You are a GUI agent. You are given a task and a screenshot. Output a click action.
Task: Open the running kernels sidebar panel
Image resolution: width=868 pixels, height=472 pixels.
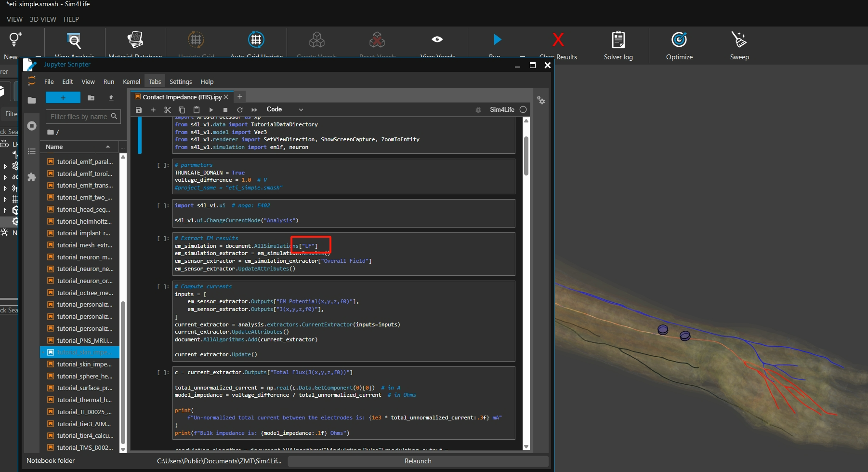[32, 126]
